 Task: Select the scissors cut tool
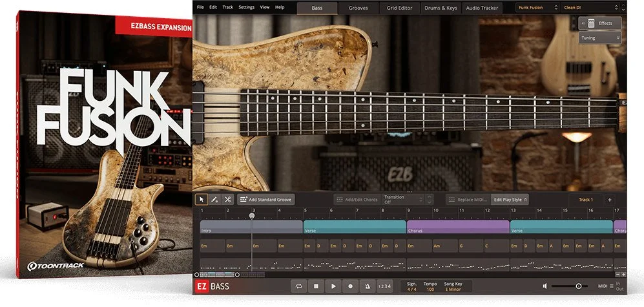227,200
